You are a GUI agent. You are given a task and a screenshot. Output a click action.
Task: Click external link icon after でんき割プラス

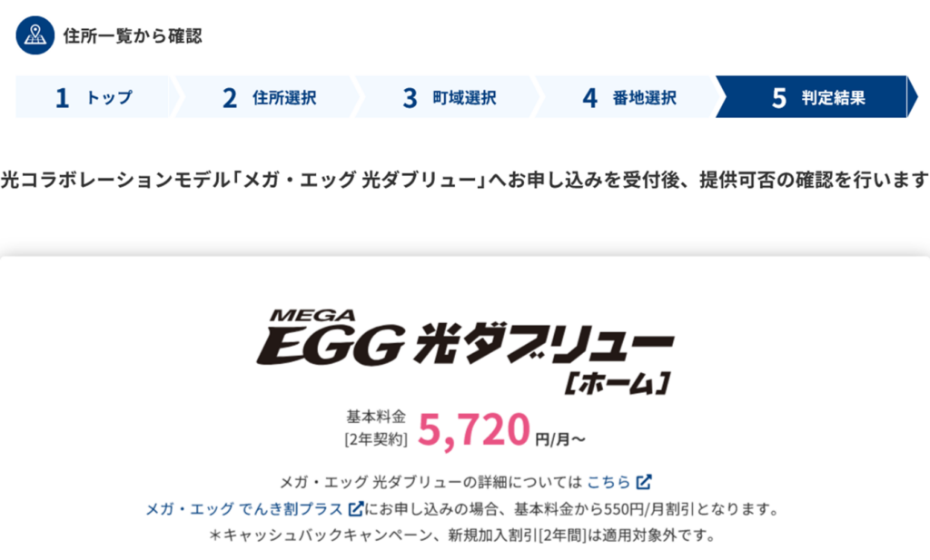tap(357, 508)
